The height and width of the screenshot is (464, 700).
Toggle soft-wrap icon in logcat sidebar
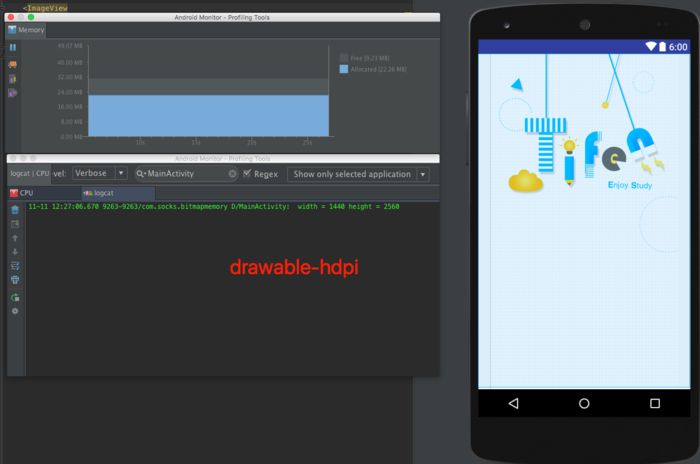(x=15, y=266)
